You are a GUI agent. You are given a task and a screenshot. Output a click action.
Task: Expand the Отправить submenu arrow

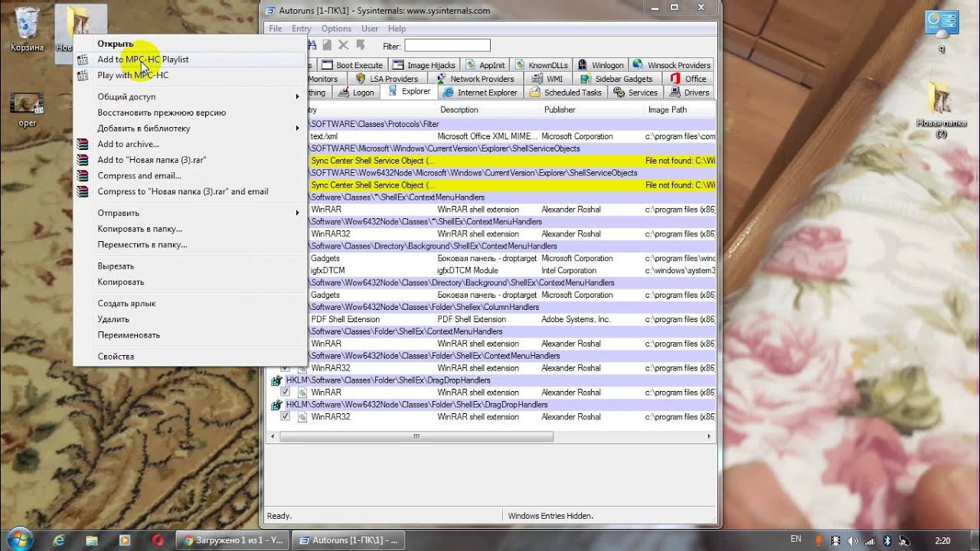pos(298,213)
